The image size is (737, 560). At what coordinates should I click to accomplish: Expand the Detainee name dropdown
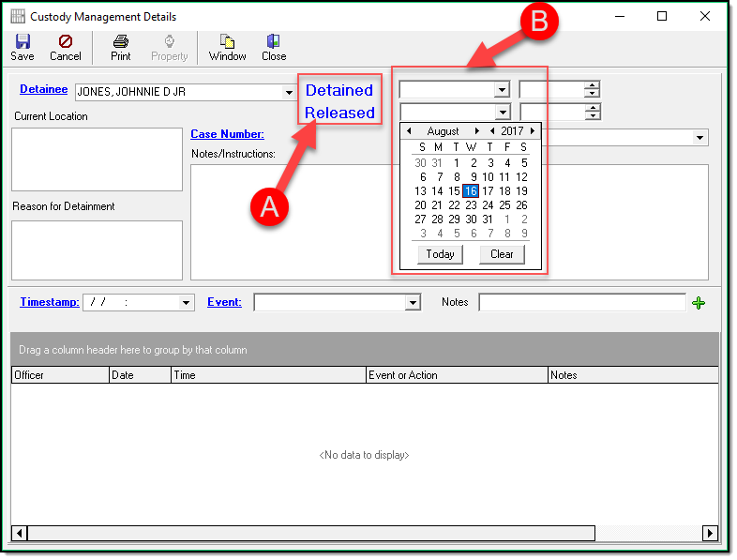tap(288, 92)
